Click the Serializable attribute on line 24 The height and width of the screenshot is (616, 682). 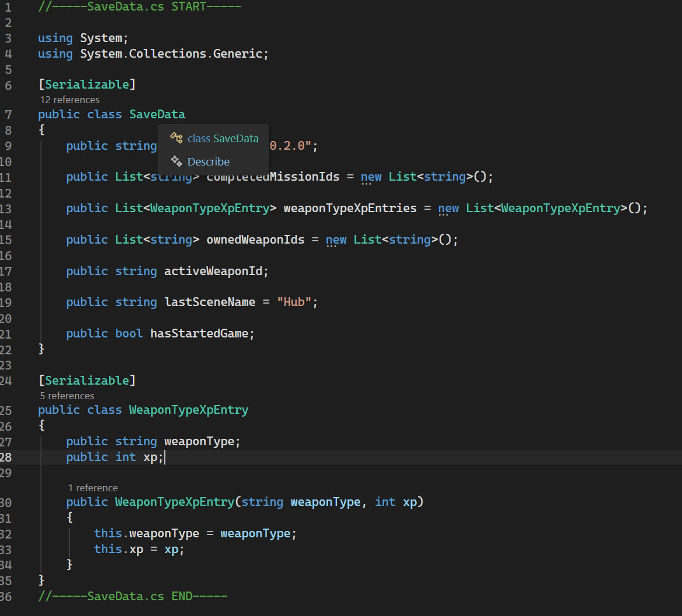(87, 381)
